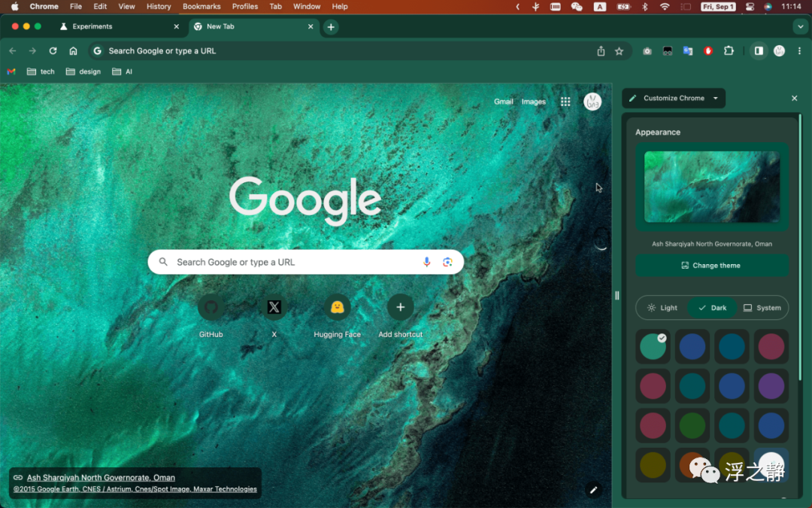Open the design bookmarks folder

[83, 71]
